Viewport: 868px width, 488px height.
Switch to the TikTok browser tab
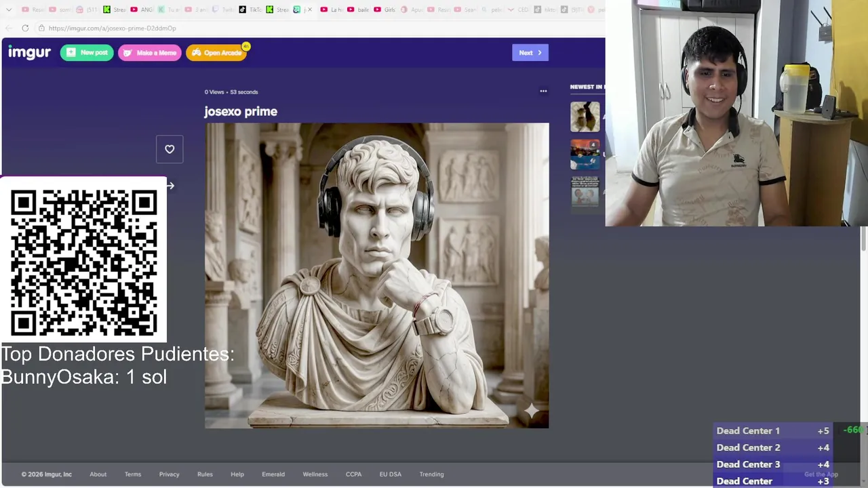251,9
